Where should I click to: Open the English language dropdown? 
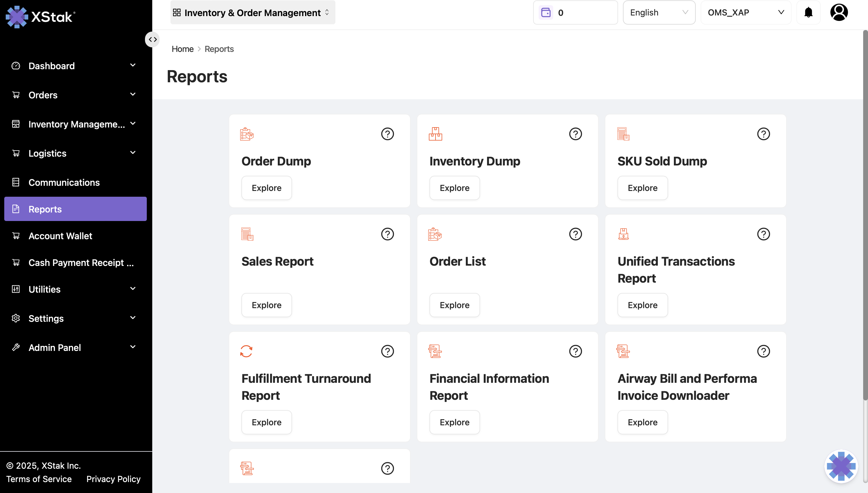point(659,12)
